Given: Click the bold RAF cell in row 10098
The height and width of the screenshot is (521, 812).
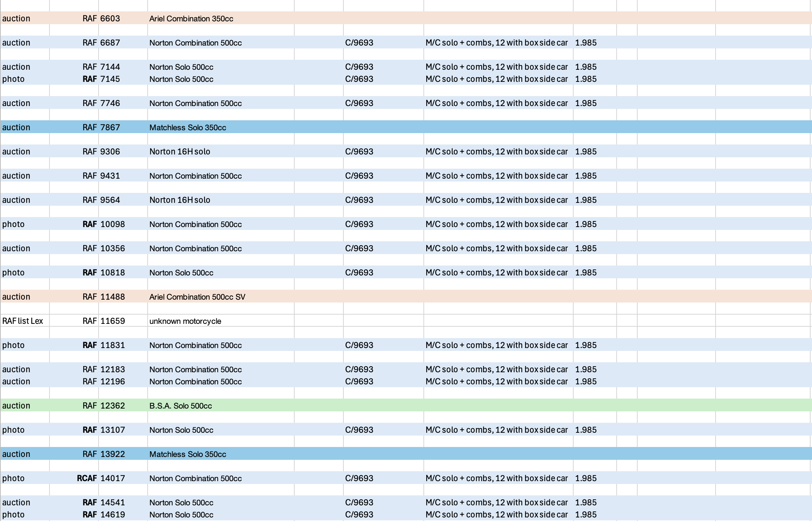Looking at the screenshot, I should 74,224.
